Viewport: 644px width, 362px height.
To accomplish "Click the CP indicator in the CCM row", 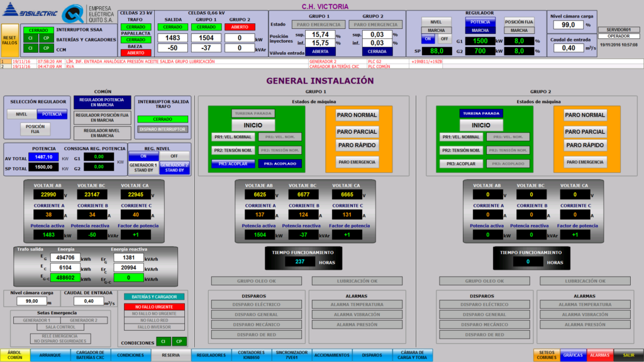I will [x=46, y=48].
